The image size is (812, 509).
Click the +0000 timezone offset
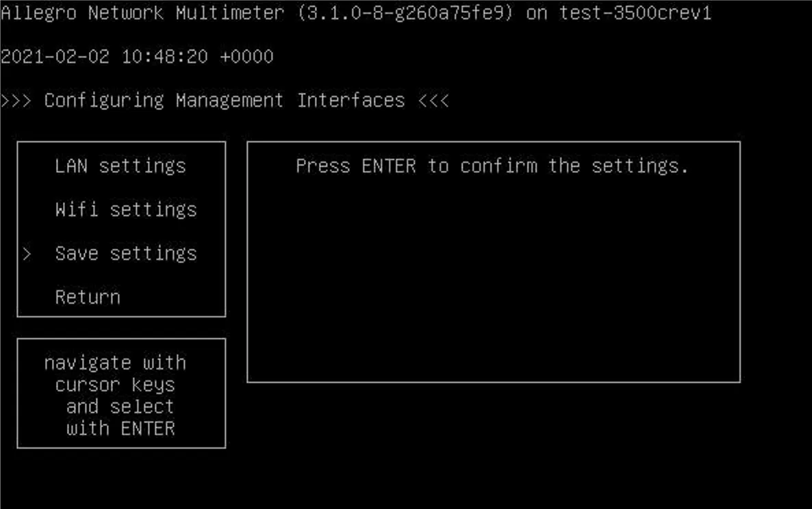[246, 57]
